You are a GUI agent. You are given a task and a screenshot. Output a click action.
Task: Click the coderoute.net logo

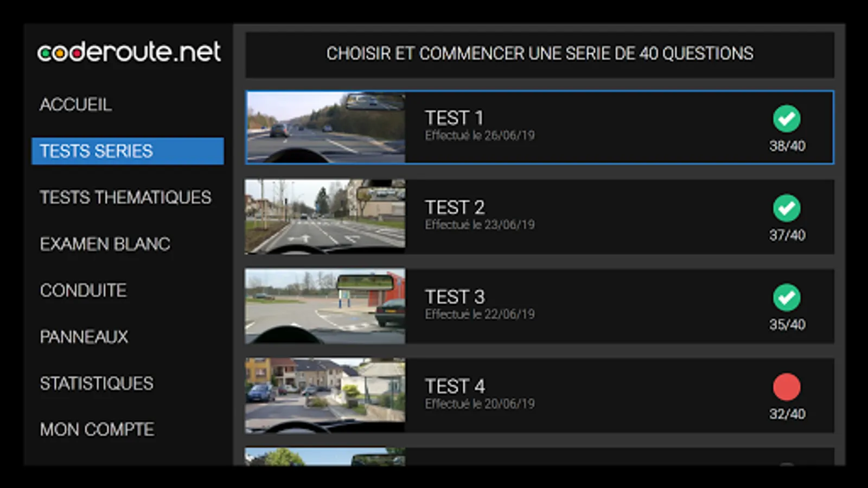129,52
